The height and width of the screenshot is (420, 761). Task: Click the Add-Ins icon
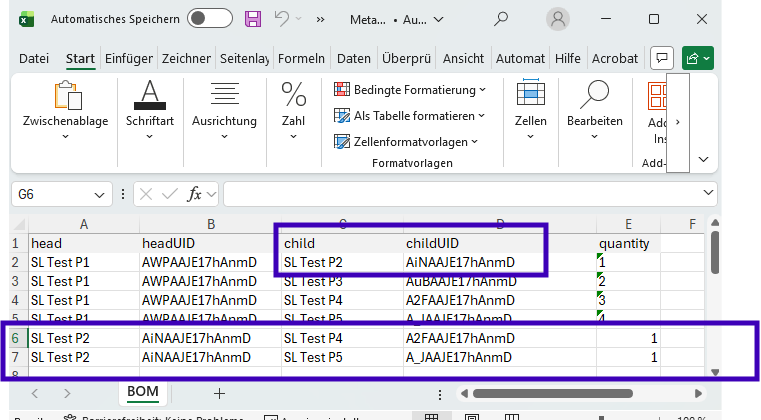click(656, 96)
